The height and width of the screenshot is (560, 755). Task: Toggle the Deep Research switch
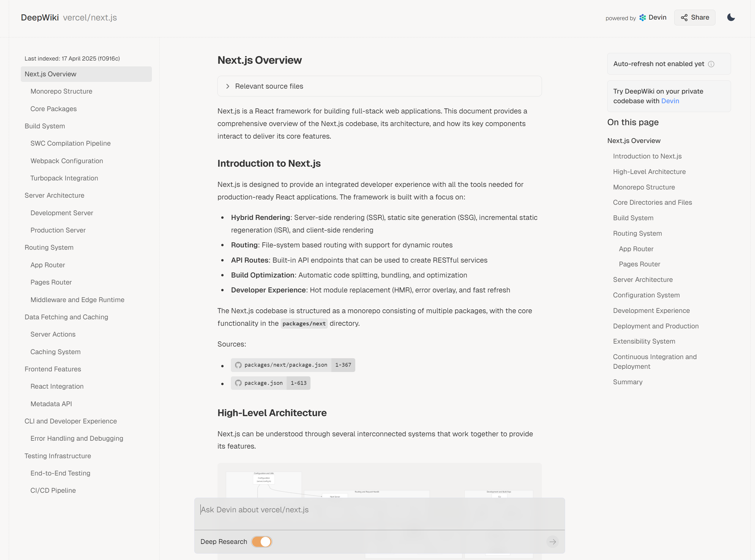point(262,542)
